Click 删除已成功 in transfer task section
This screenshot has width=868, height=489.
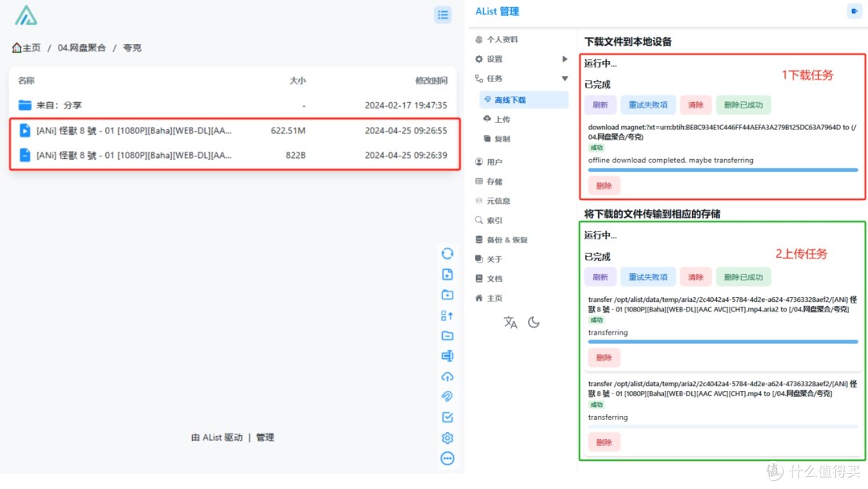pyautogui.click(x=743, y=277)
